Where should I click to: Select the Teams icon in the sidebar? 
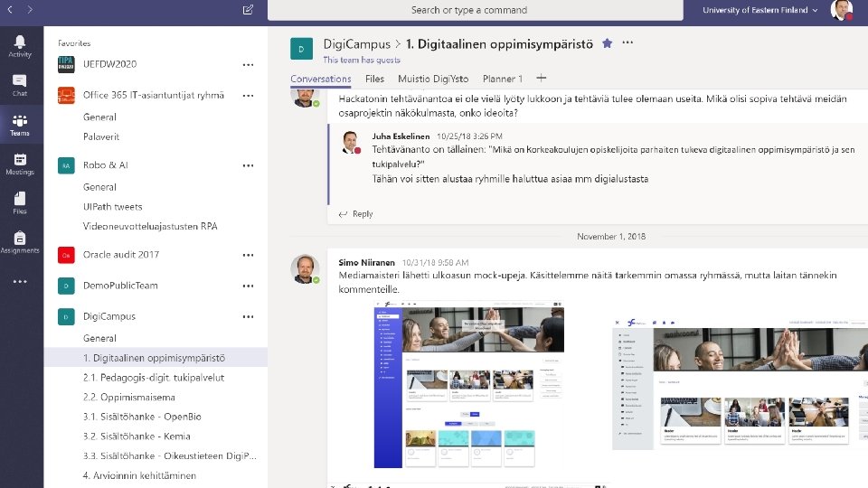[20, 125]
